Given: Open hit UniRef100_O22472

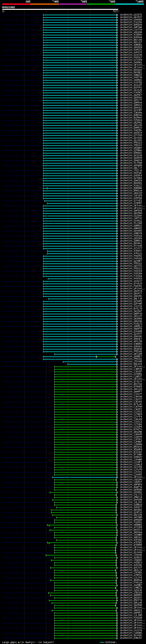Looking at the screenshot, I should [x=131, y=15].
